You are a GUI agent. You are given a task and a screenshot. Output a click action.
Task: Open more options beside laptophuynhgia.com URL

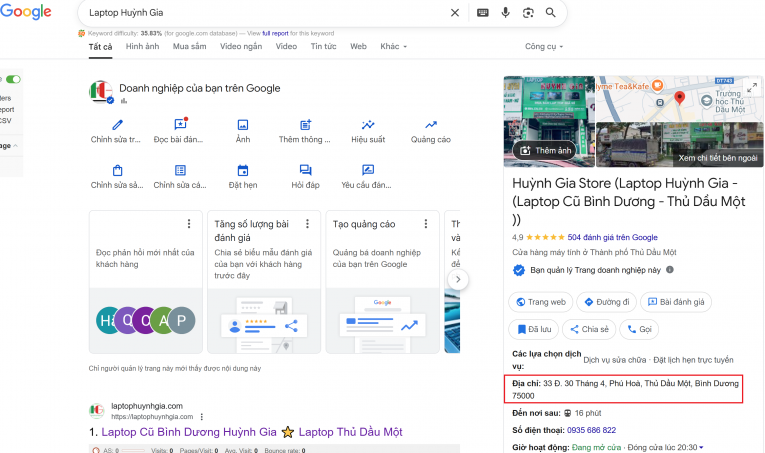point(201,417)
